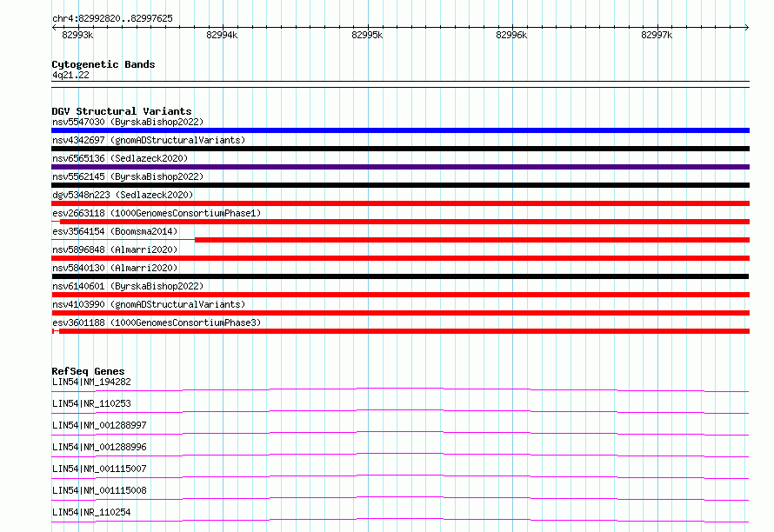Select variant label nsv5896848 (Almarri2020)

click(115, 249)
